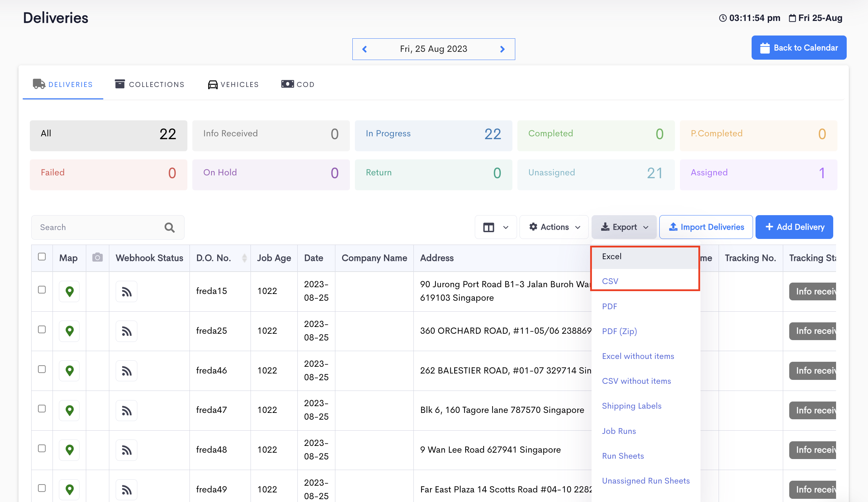Viewport: 868px width, 502px height.
Task: Filter by Completed status card
Action: (596, 136)
